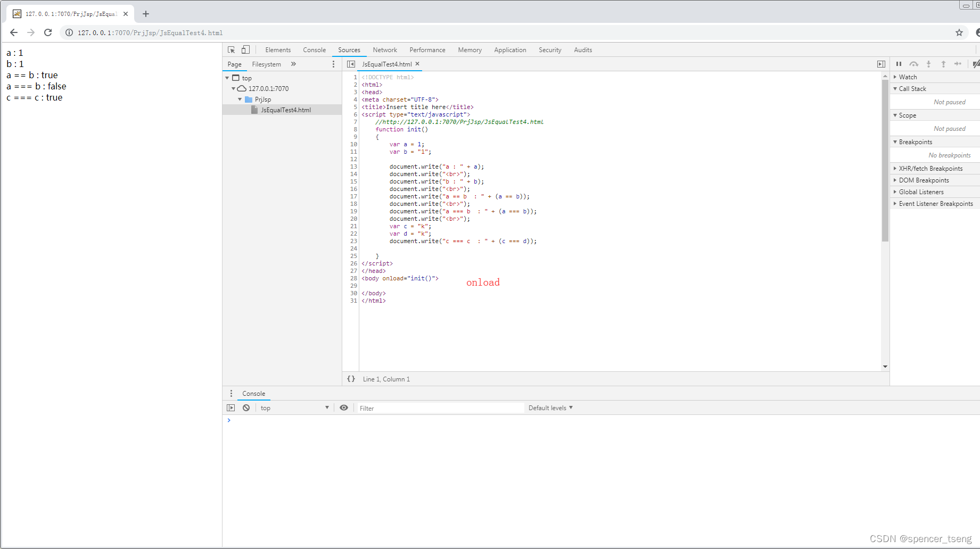This screenshot has width=980, height=549.
Task: Close the JsEqualTest4.html editor tab
Action: pos(418,64)
